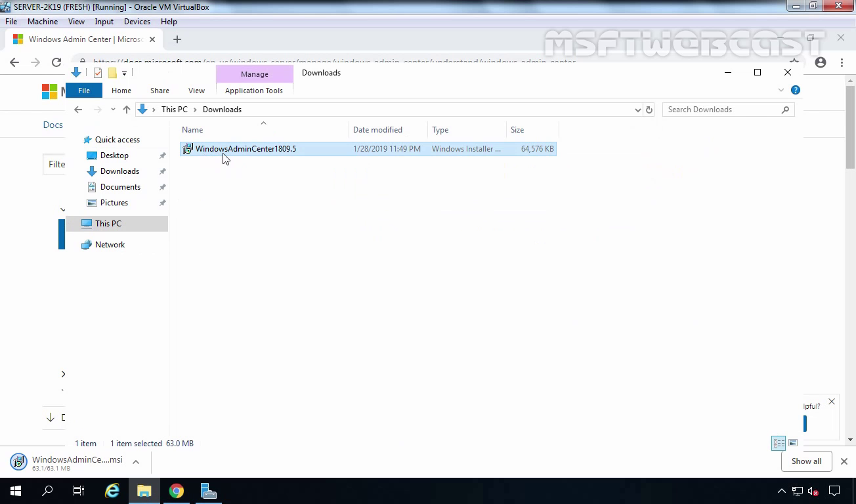Go back in File Explorer
856x504 pixels.
coord(78,110)
